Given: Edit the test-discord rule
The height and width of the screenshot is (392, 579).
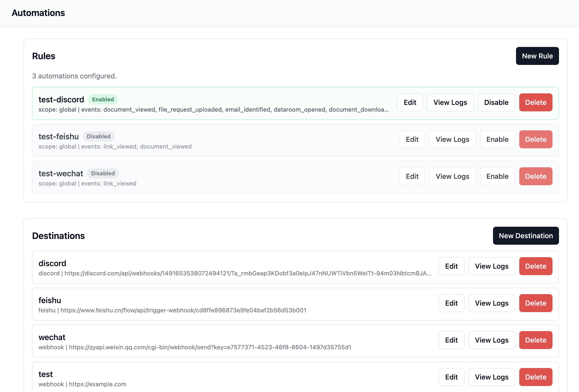Looking at the screenshot, I should [410, 102].
